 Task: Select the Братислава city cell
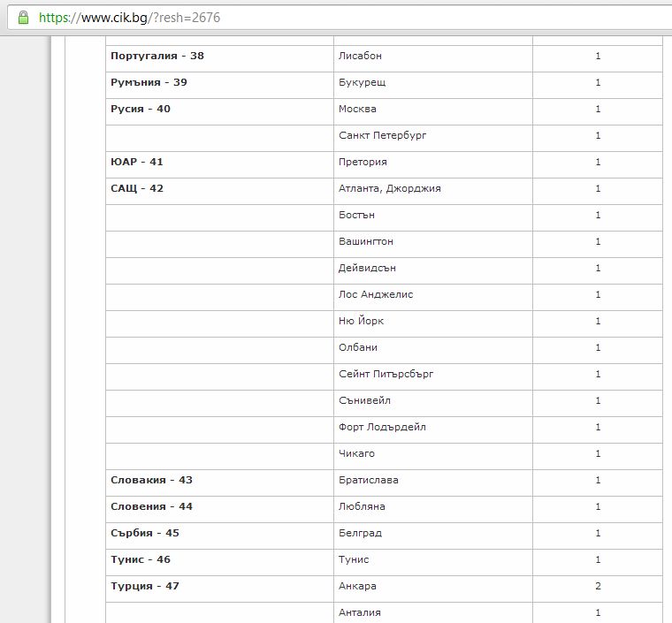(368, 480)
